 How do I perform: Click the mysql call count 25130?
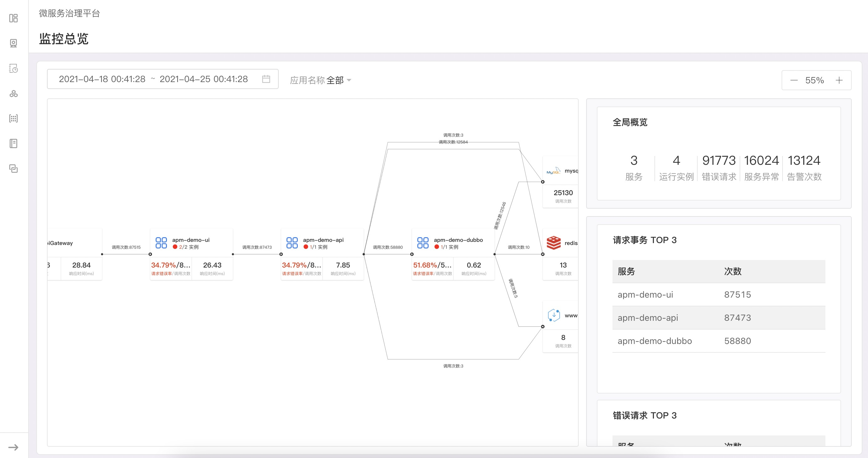tap(563, 192)
